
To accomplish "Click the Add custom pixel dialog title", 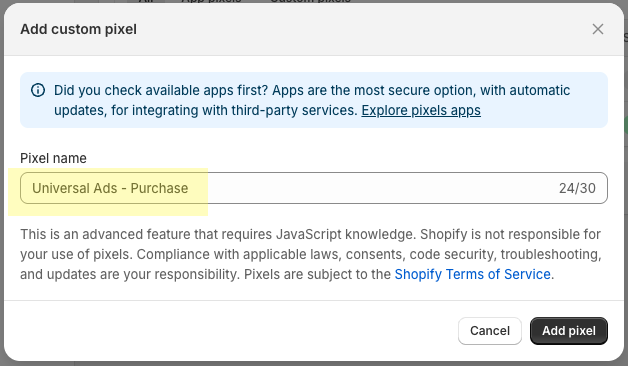I will pyautogui.click(x=78, y=29).
